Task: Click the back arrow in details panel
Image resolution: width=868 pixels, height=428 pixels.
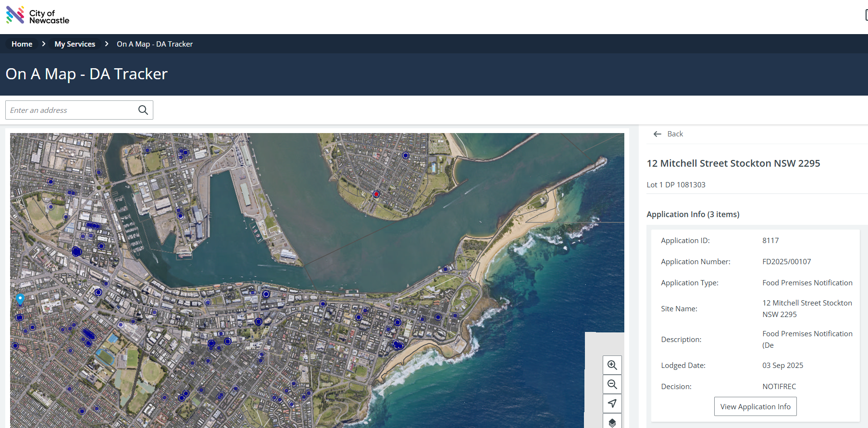Action: point(657,134)
